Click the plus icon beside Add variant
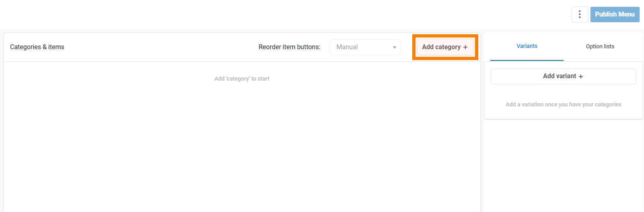Viewport: 644px width, 212px height. [581, 77]
